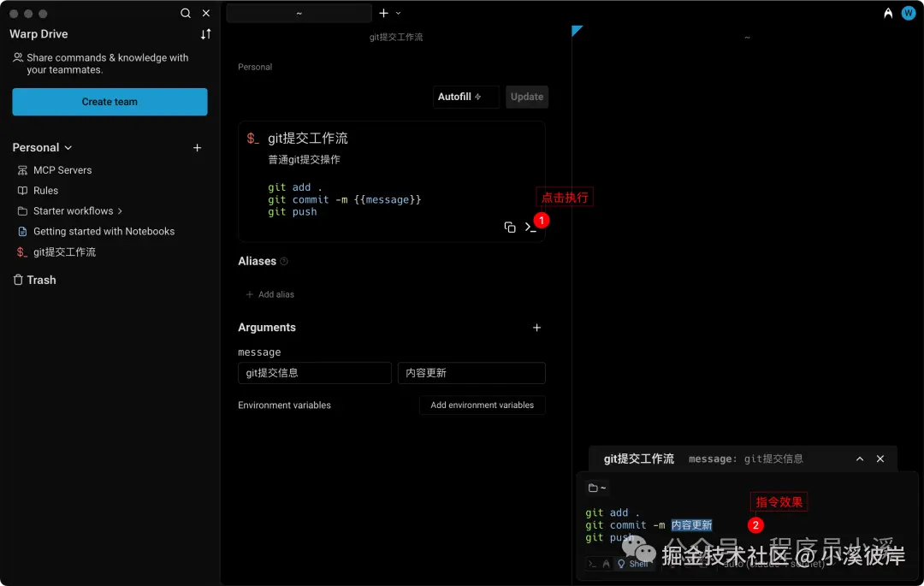Open Getting started with Notebooks
924x586 pixels.
coord(104,232)
